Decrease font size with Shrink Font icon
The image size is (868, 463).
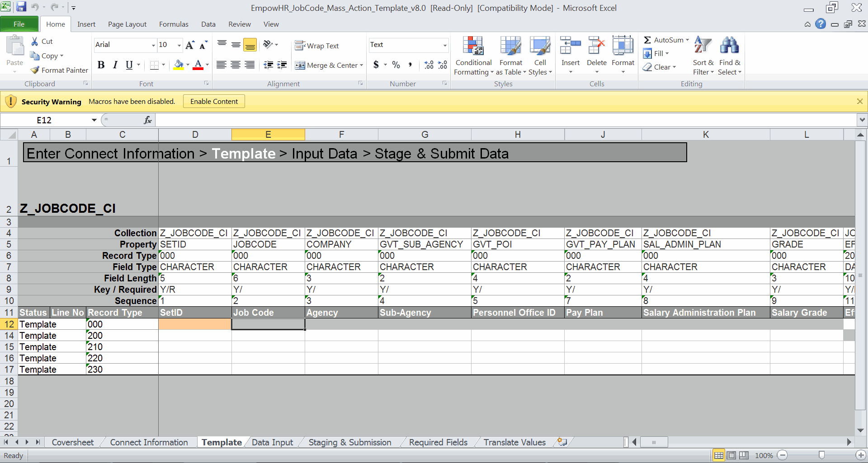[x=203, y=45]
